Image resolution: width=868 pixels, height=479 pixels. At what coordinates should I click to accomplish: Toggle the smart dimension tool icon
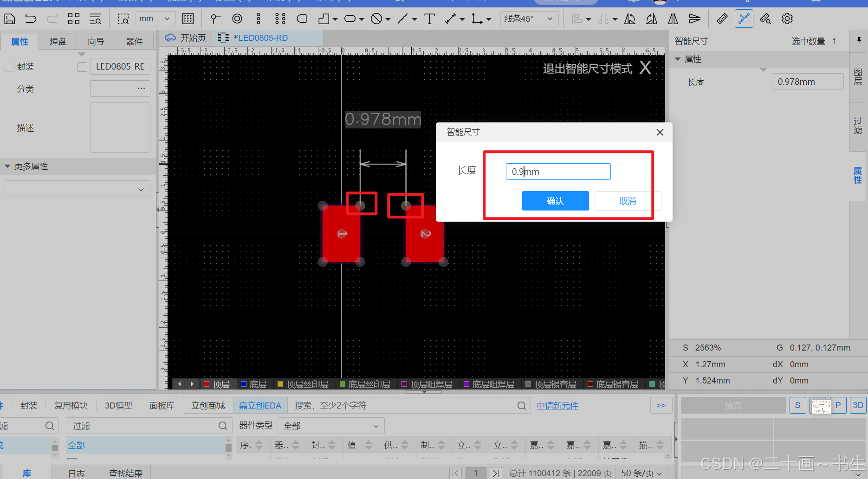pyautogui.click(x=744, y=19)
